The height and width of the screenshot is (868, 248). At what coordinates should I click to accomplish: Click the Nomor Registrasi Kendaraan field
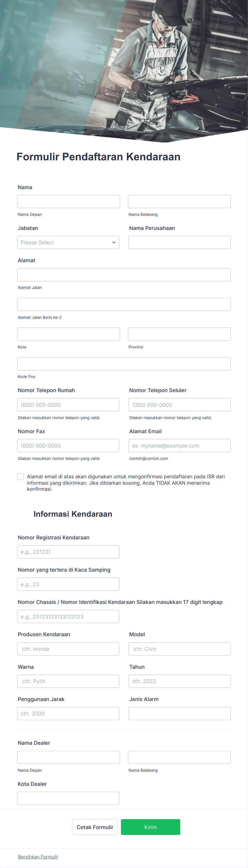(68, 552)
